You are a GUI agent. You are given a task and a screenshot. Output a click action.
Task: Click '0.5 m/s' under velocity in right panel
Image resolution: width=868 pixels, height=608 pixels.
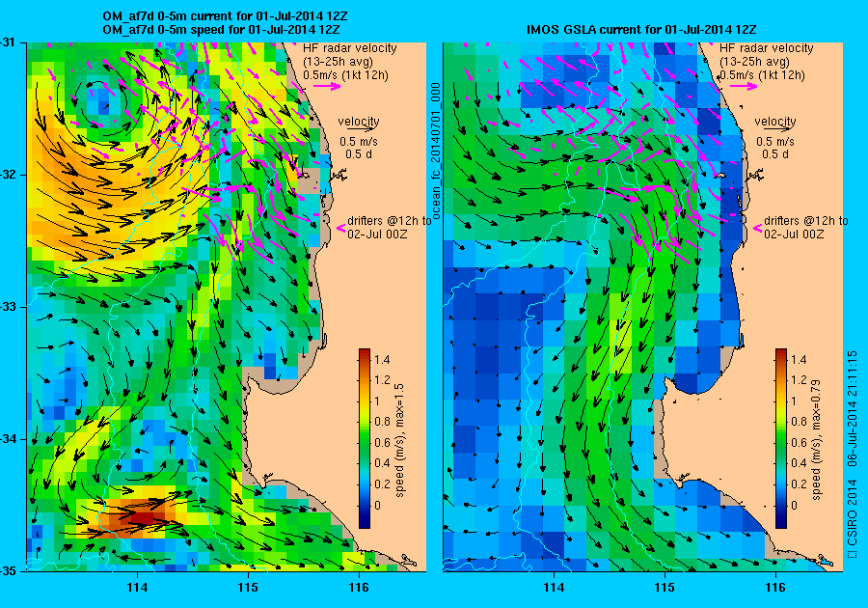[775, 141]
